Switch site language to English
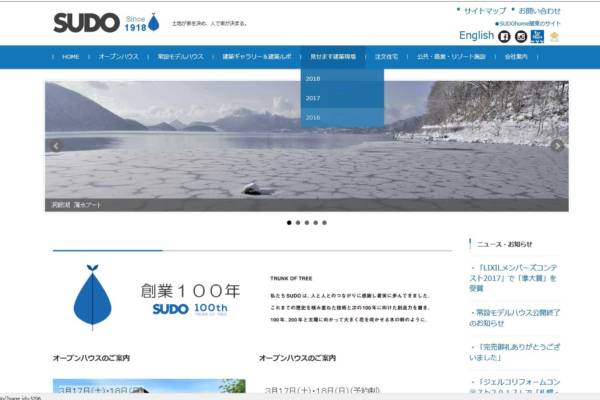The height and width of the screenshot is (400, 600). click(476, 36)
